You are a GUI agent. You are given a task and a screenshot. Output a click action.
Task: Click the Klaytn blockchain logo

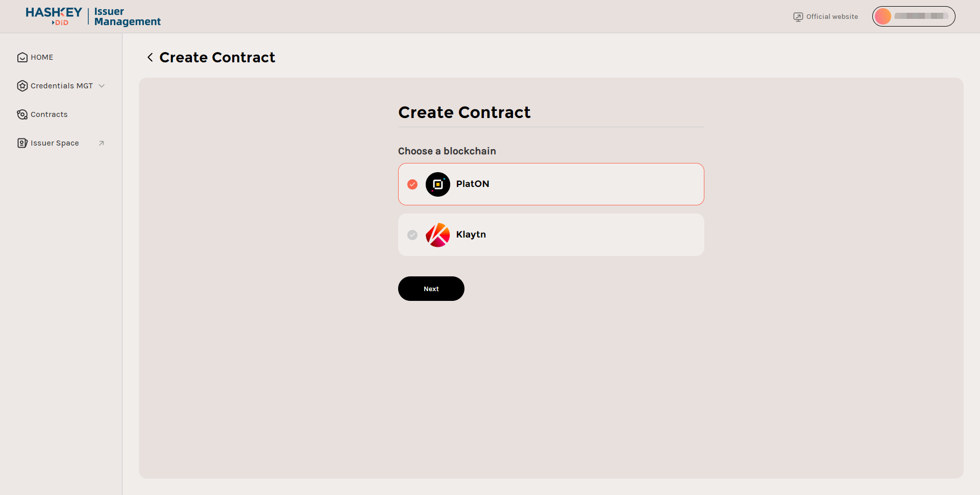pos(438,235)
